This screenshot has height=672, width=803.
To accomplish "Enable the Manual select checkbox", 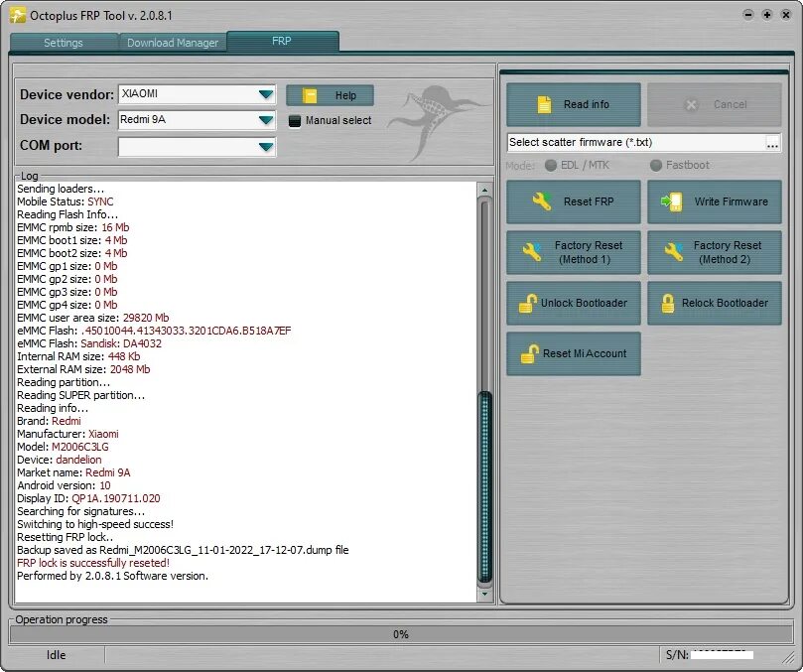I will click(x=295, y=121).
